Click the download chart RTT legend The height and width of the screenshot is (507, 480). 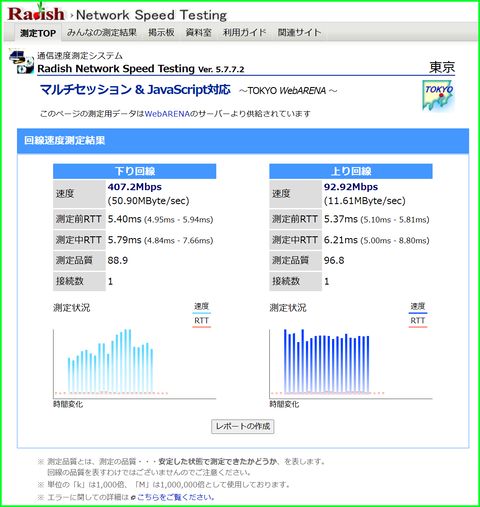[201, 321]
